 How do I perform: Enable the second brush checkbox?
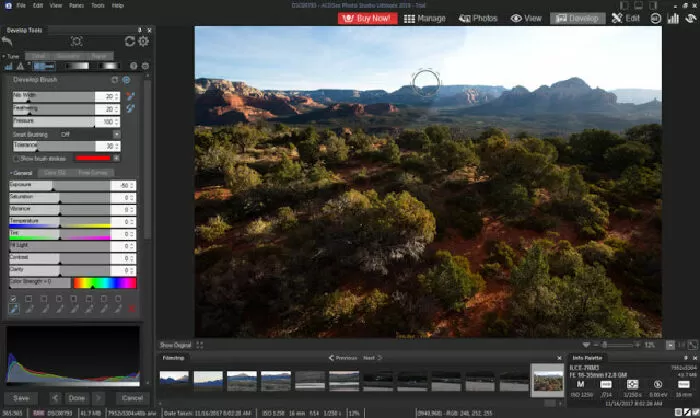[x=29, y=298]
